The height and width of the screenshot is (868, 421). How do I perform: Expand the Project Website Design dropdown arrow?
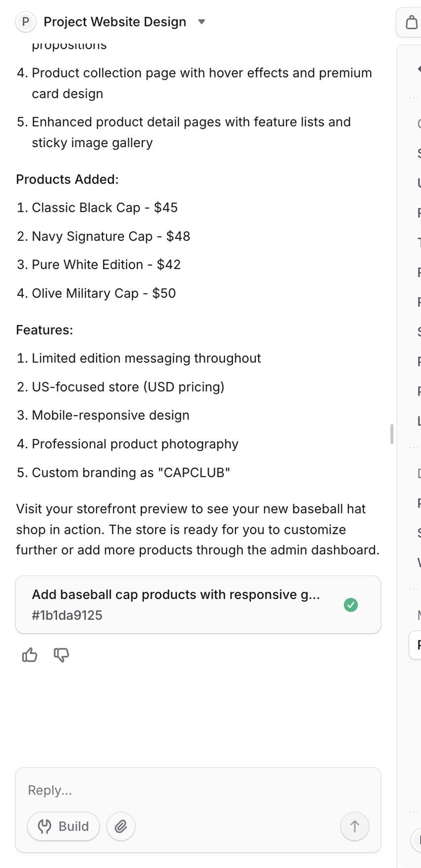click(201, 22)
